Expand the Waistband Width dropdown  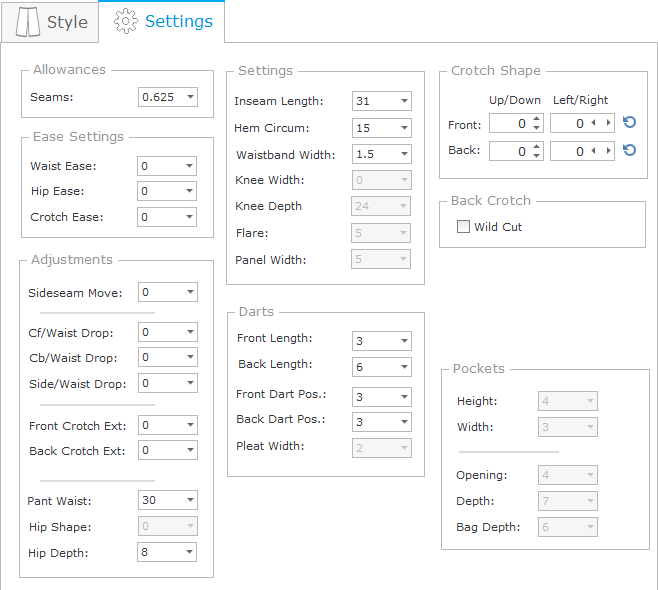coord(404,155)
